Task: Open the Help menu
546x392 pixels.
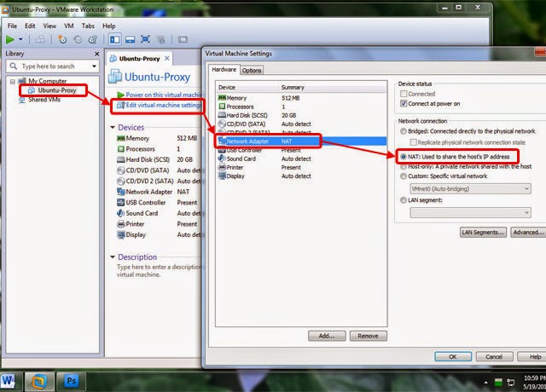Action: (x=108, y=26)
